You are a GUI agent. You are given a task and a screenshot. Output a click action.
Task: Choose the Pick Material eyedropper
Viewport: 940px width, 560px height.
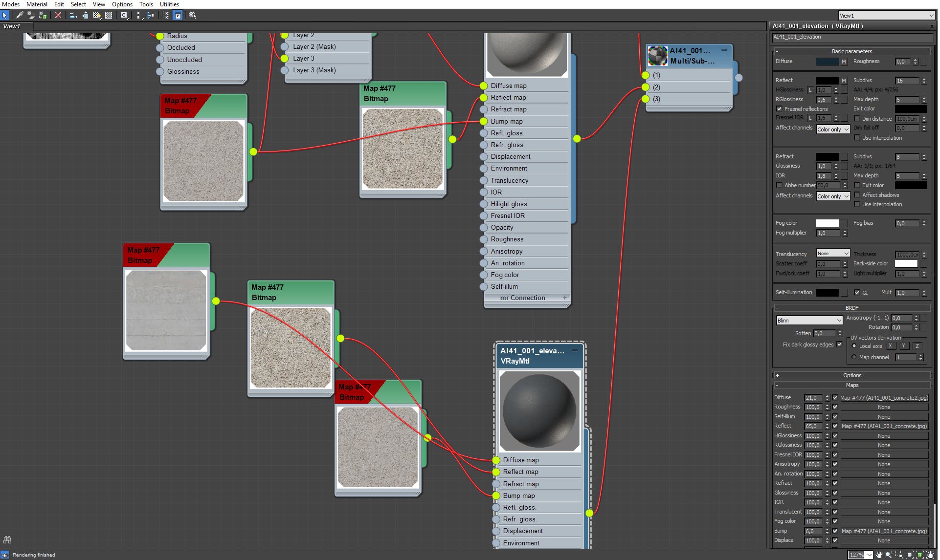coord(20,15)
